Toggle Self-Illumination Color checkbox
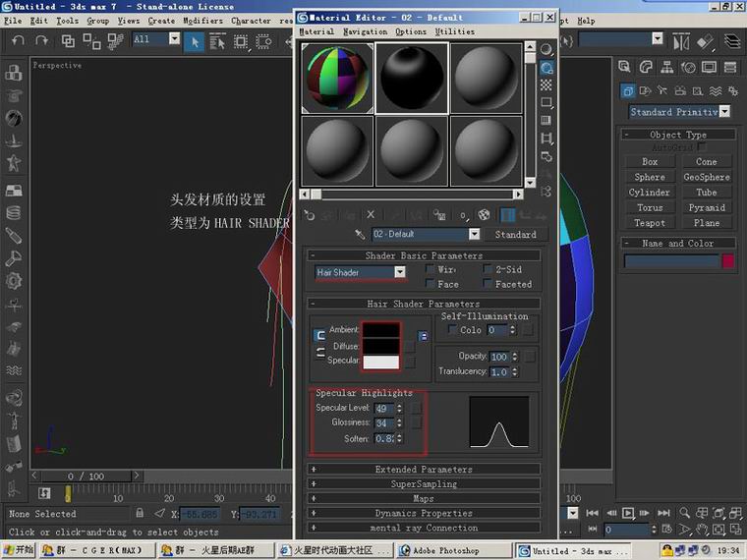The image size is (747, 560). click(x=452, y=329)
